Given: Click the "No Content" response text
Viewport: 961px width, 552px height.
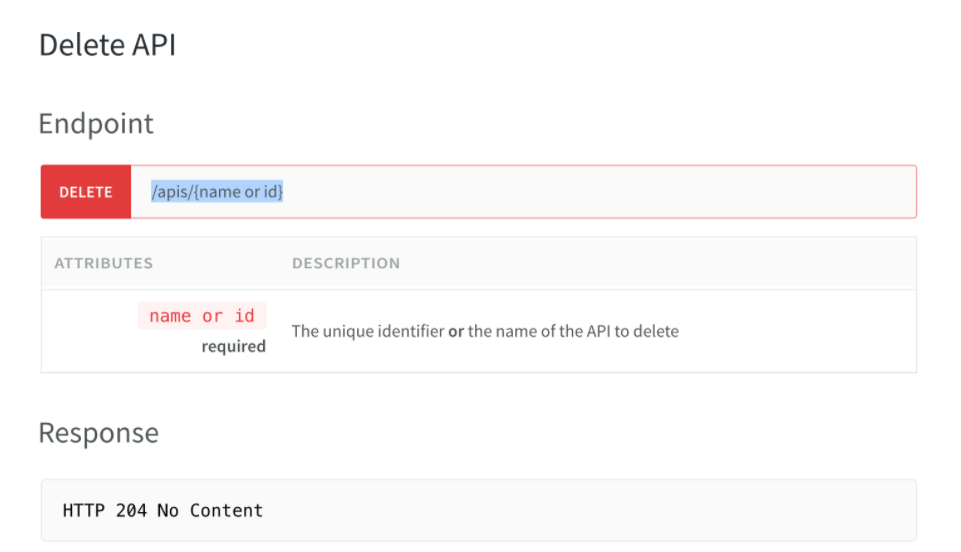Looking at the screenshot, I should (x=210, y=511).
